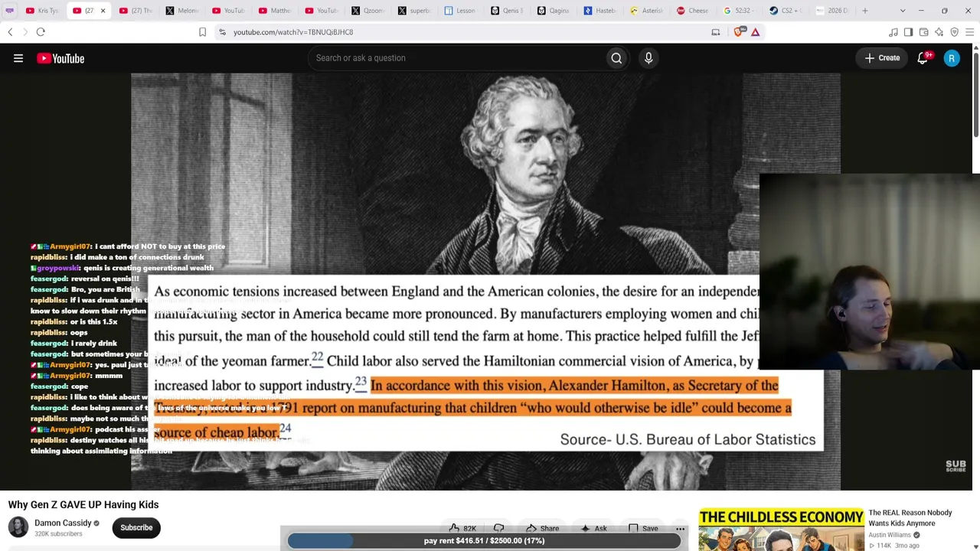Switch to the Qzoom X tab
980x551 pixels.
coord(367,11)
